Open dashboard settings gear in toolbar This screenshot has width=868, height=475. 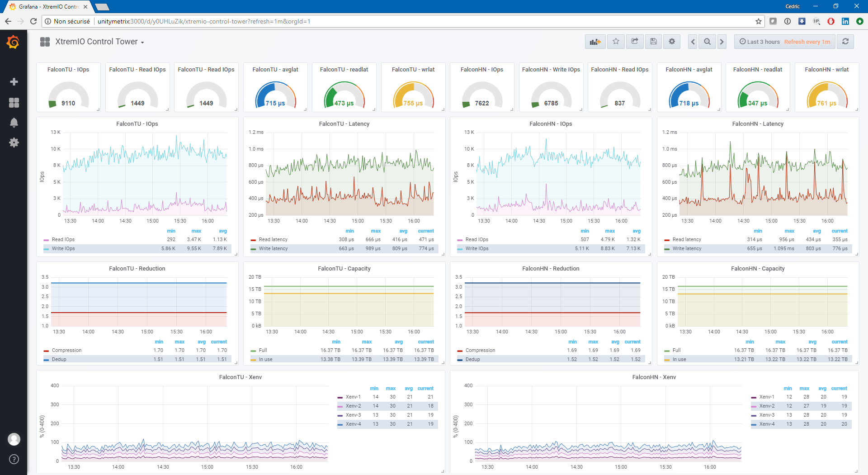tap(672, 42)
